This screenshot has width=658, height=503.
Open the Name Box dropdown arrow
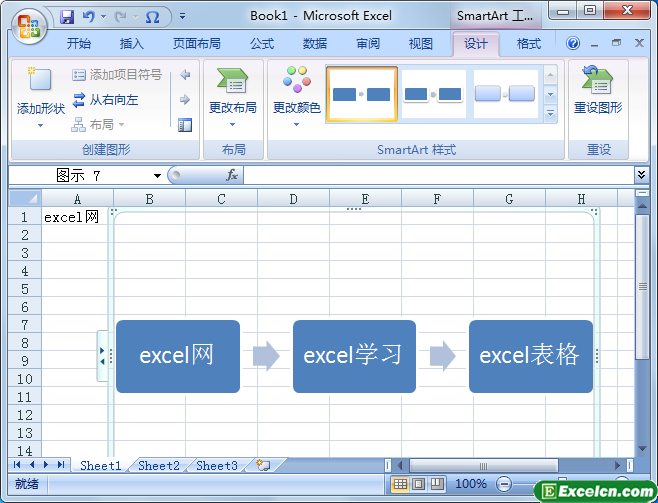(157, 175)
